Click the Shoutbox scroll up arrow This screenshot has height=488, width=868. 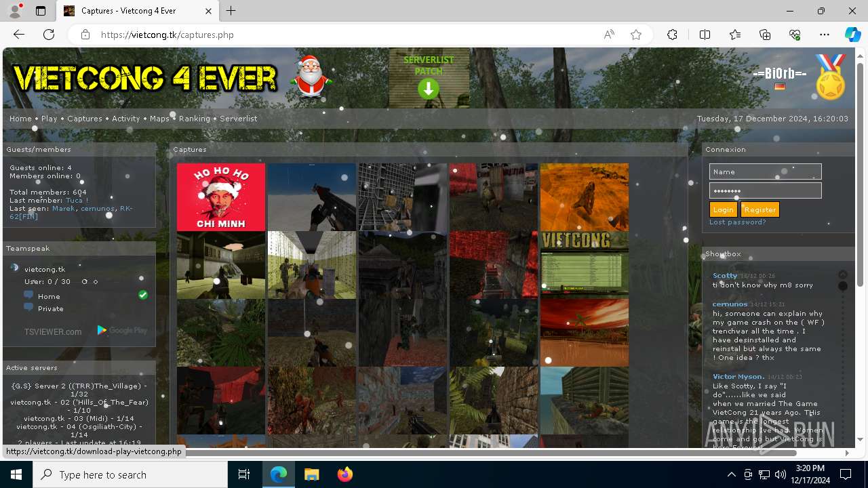pos(843,274)
